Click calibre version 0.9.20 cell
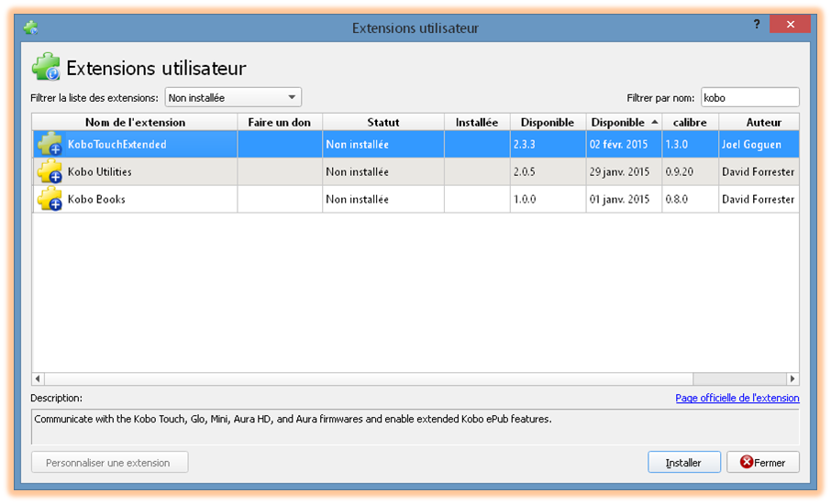Image resolution: width=831 pixels, height=504 pixels. coord(690,172)
